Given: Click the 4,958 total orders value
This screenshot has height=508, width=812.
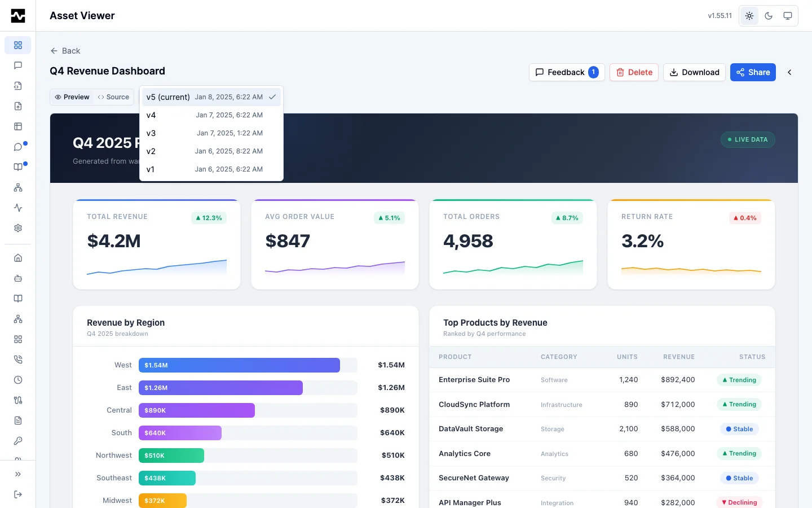Looking at the screenshot, I should [468, 241].
